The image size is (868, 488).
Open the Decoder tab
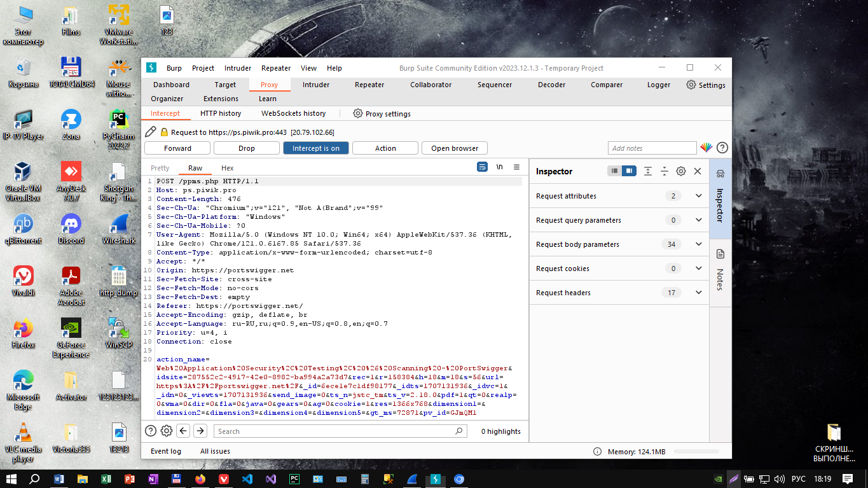click(x=551, y=85)
